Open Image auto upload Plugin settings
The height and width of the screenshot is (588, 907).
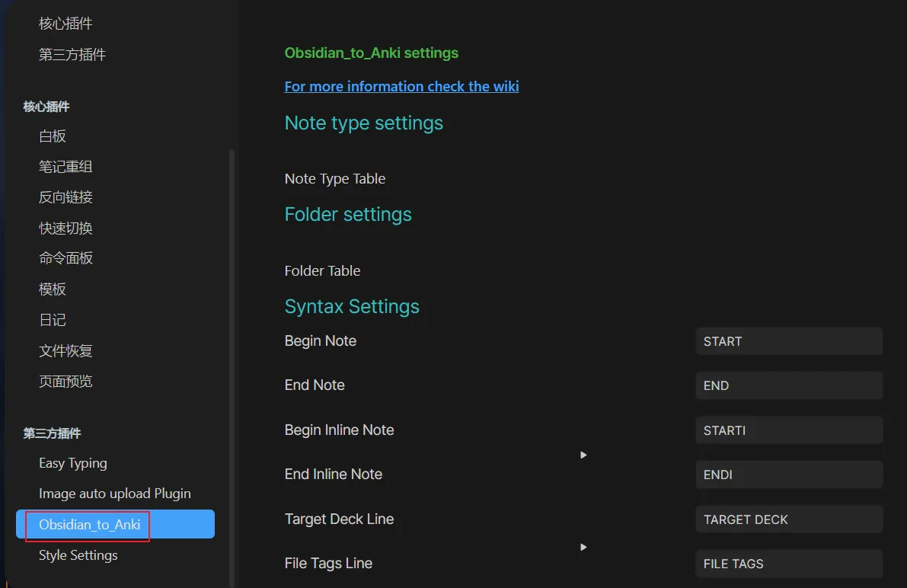[x=114, y=494]
